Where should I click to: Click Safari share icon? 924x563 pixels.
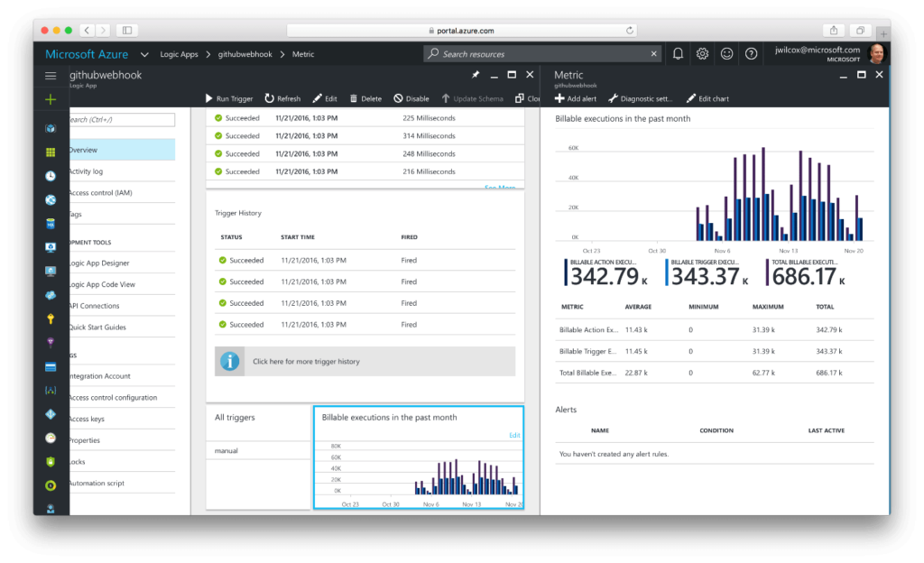(834, 31)
